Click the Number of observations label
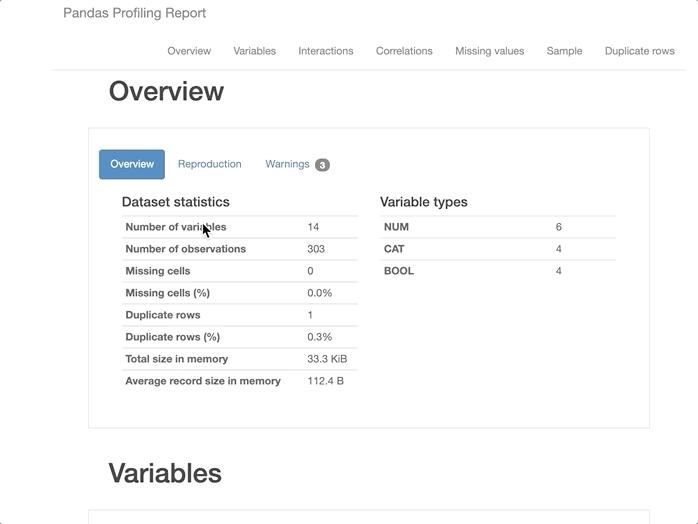The height and width of the screenshot is (524, 698). (x=186, y=249)
